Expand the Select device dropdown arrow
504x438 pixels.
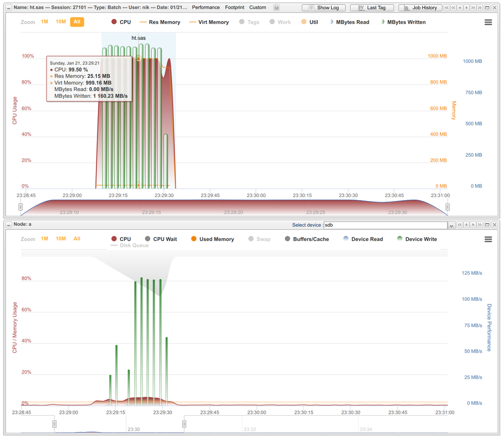pyautogui.click(x=452, y=225)
